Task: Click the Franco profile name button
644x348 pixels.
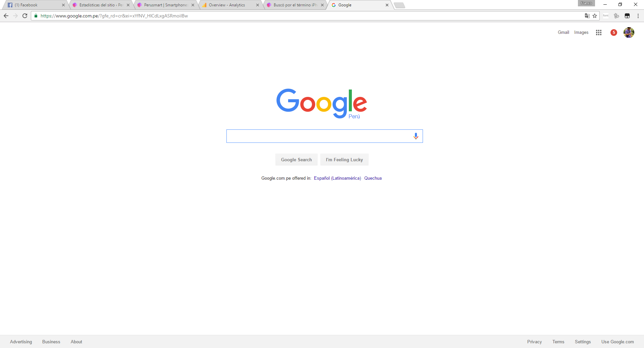Action: click(586, 3)
